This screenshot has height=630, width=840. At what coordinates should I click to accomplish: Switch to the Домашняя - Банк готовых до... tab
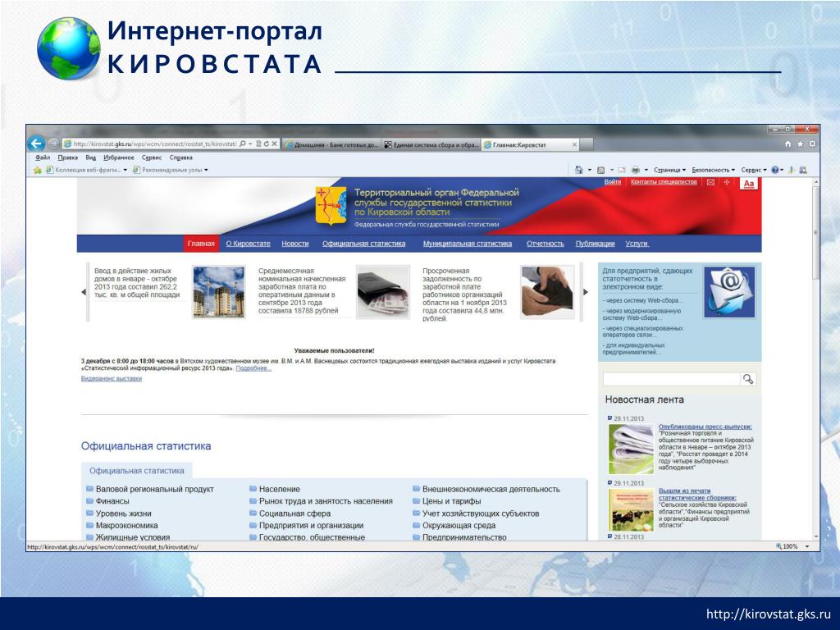click(331, 144)
